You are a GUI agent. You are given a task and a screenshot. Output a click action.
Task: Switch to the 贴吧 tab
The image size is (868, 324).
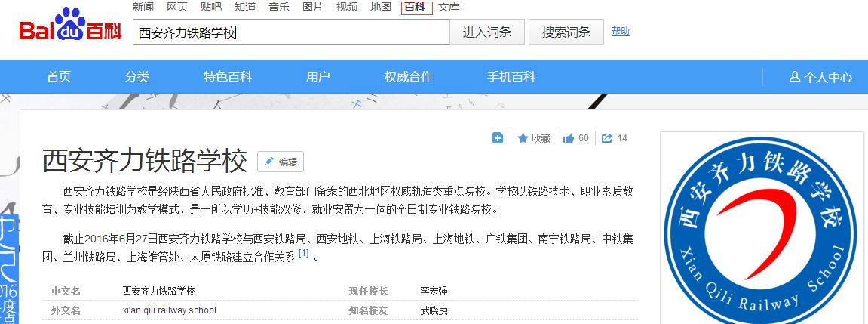[x=211, y=8]
